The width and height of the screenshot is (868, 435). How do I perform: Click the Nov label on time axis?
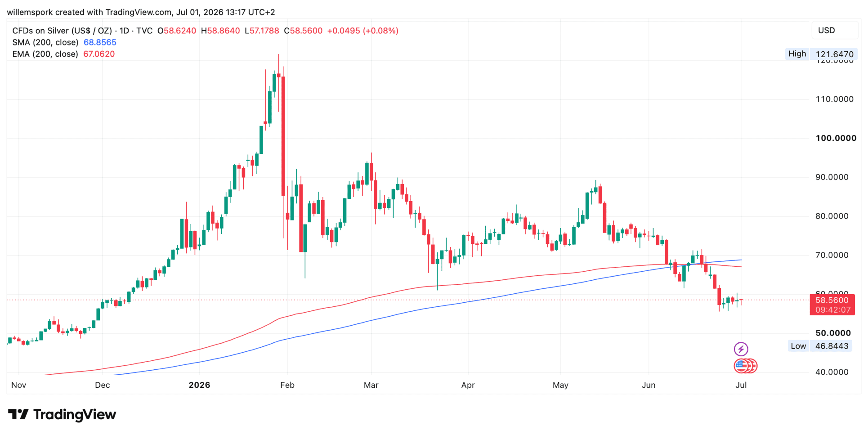pos(18,385)
